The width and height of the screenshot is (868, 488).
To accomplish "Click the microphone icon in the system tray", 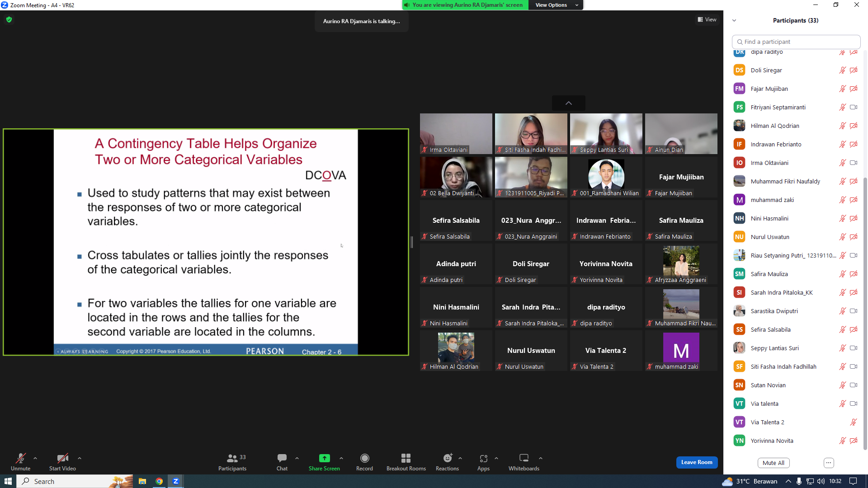I will click(799, 481).
